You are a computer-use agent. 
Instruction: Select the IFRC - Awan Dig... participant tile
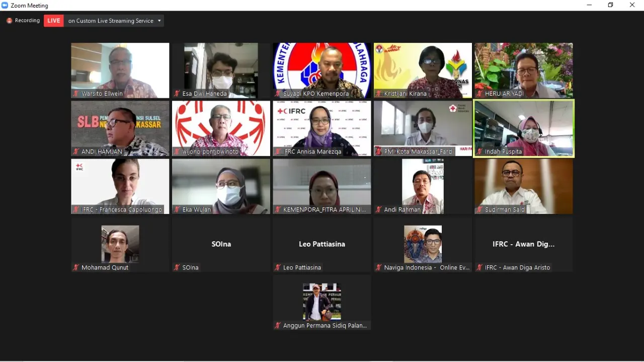pyautogui.click(x=524, y=244)
